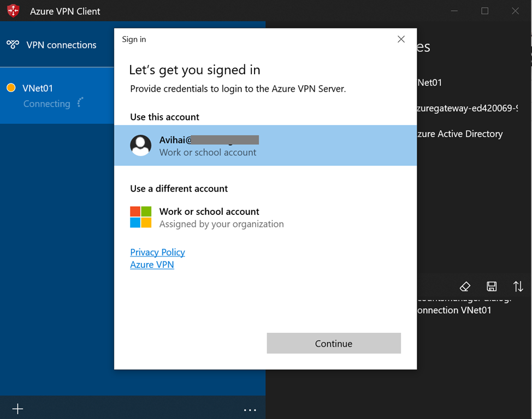This screenshot has height=419, width=532.
Task: Select the VNet01 connection entry
Action: point(57,95)
